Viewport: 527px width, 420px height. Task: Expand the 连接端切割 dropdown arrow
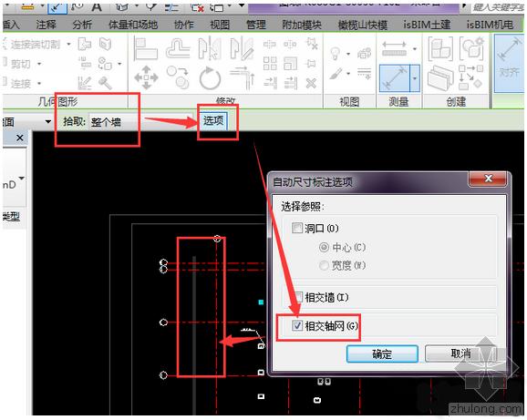coord(68,44)
